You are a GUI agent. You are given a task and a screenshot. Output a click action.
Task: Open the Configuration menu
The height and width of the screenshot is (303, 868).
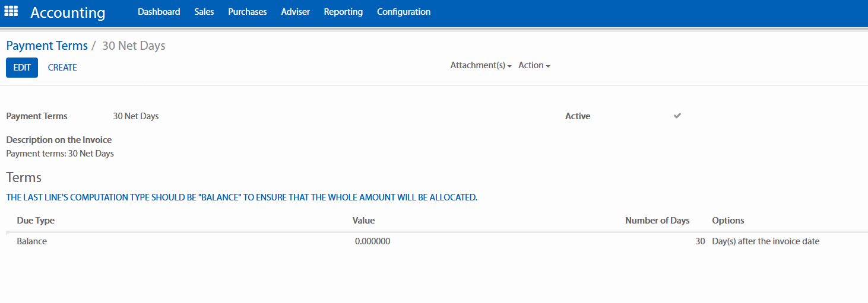[404, 12]
